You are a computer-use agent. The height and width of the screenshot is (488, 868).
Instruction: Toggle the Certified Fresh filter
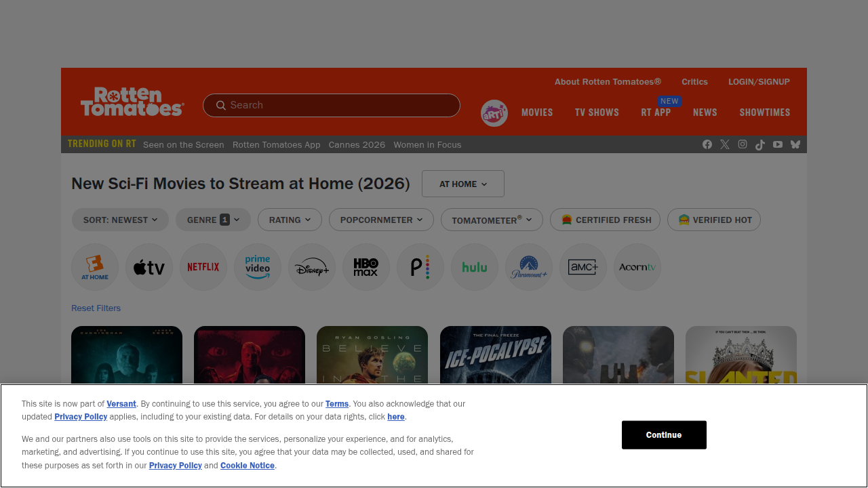click(605, 220)
